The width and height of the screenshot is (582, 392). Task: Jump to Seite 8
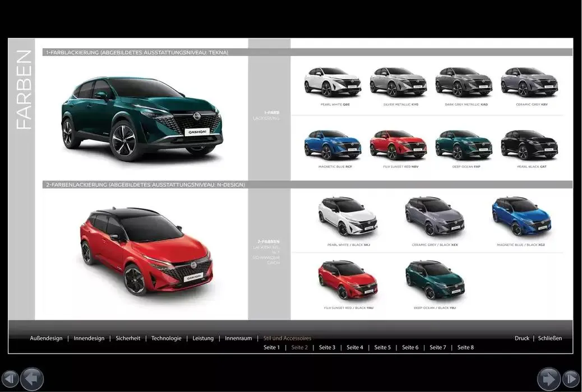465,348
